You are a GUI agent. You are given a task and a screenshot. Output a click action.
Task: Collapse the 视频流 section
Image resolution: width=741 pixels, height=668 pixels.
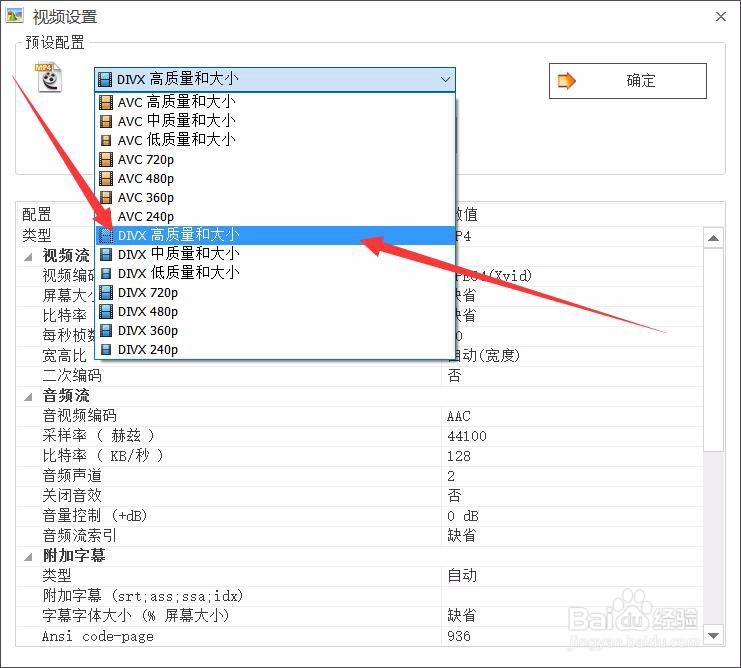(28, 256)
